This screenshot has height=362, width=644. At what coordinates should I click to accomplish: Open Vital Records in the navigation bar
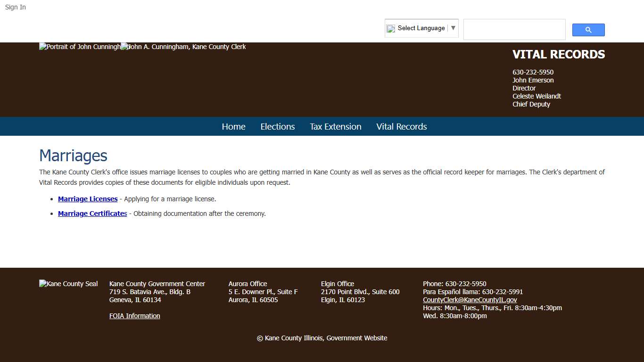click(401, 126)
